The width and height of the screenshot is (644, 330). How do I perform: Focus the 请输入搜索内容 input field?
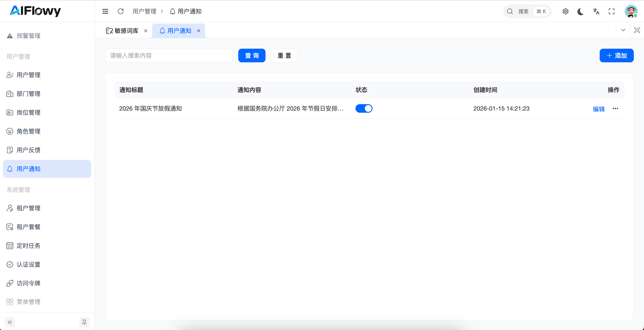pos(169,55)
